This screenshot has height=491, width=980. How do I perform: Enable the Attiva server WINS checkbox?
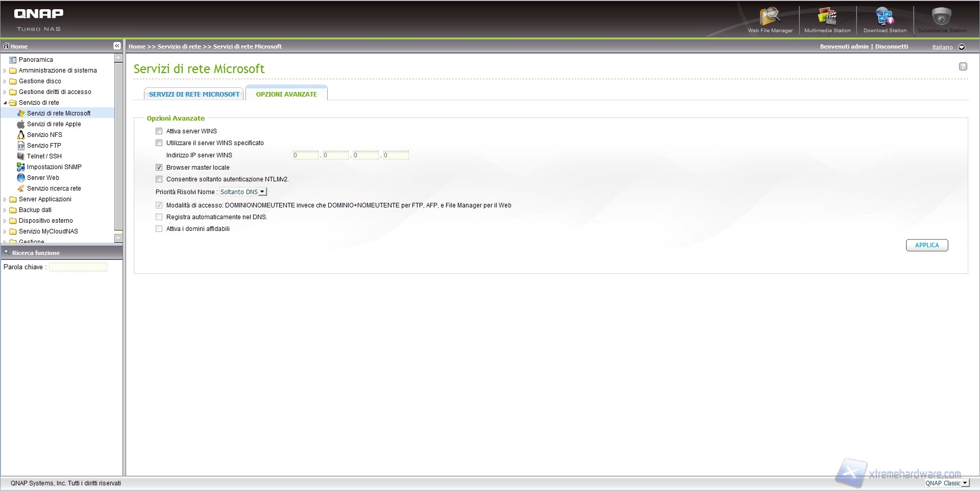(159, 131)
